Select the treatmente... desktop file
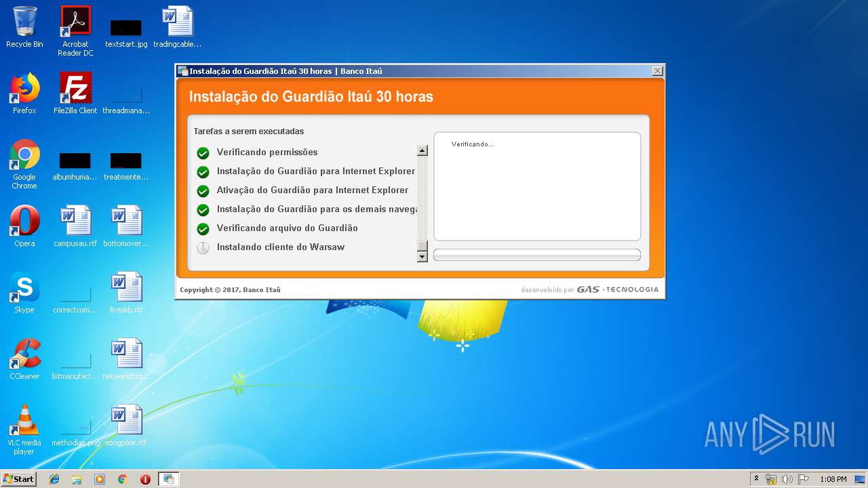This screenshot has height=488, width=868. click(126, 167)
